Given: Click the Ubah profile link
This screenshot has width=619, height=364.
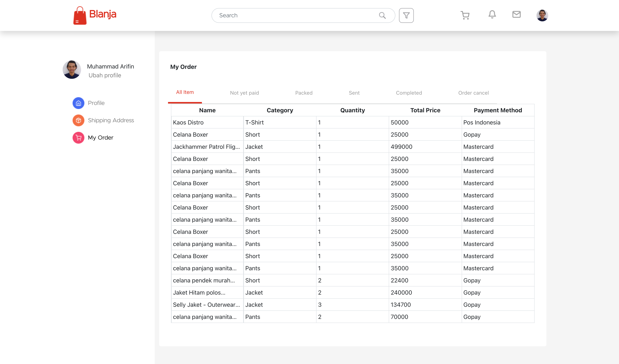Looking at the screenshot, I should pyautogui.click(x=105, y=75).
